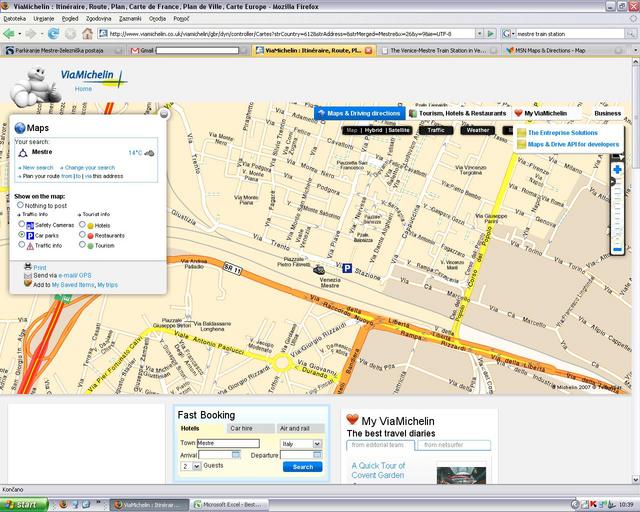This screenshot has width=640, height=512.
Task: Click the Venezia Mestre train station marker
Action: pyautogui.click(x=319, y=270)
